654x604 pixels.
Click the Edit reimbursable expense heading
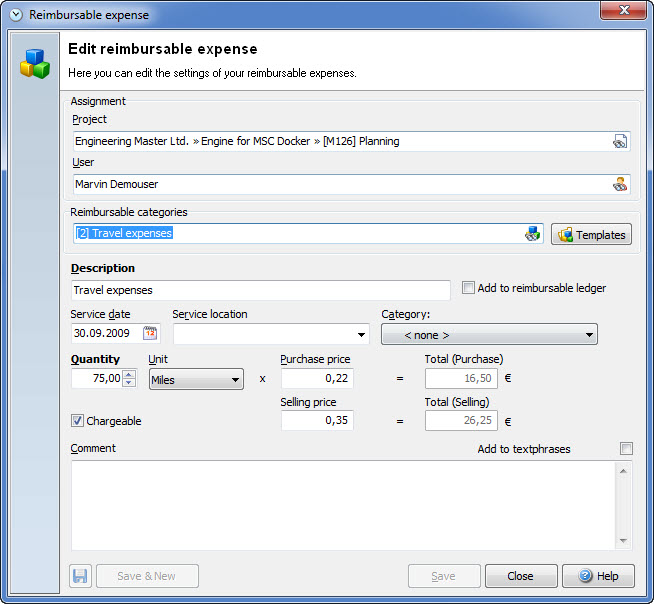[163, 49]
